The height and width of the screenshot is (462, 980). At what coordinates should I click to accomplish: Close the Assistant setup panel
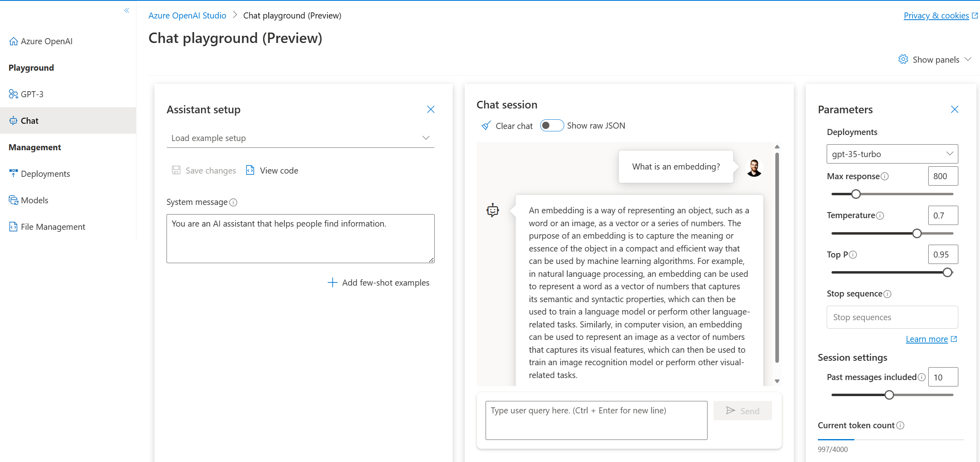pyautogui.click(x=431, y=109)
